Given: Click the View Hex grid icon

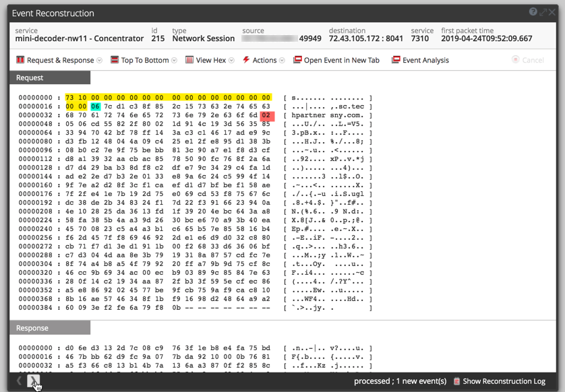Looking at the screenshot, I should pos(189,60).
